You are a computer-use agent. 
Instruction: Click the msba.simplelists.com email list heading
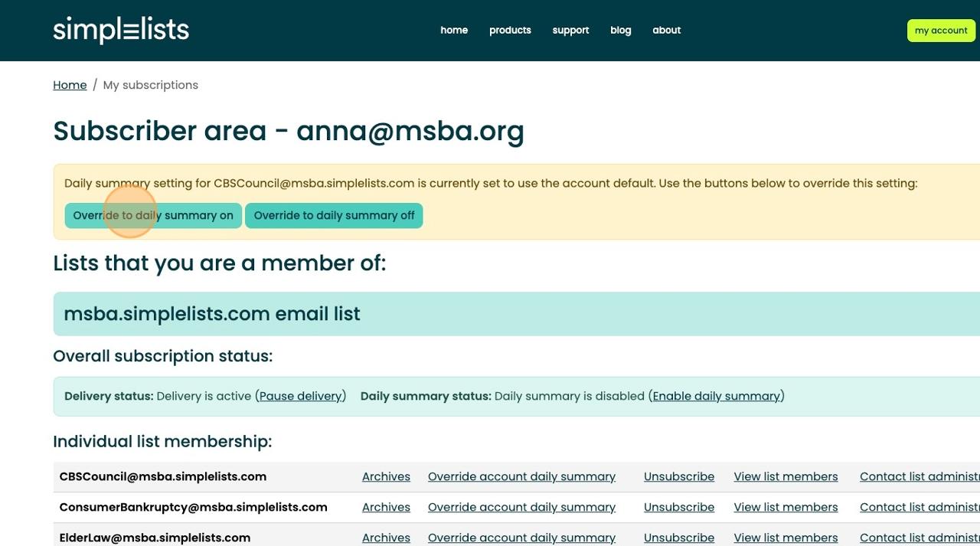[212, 314]
